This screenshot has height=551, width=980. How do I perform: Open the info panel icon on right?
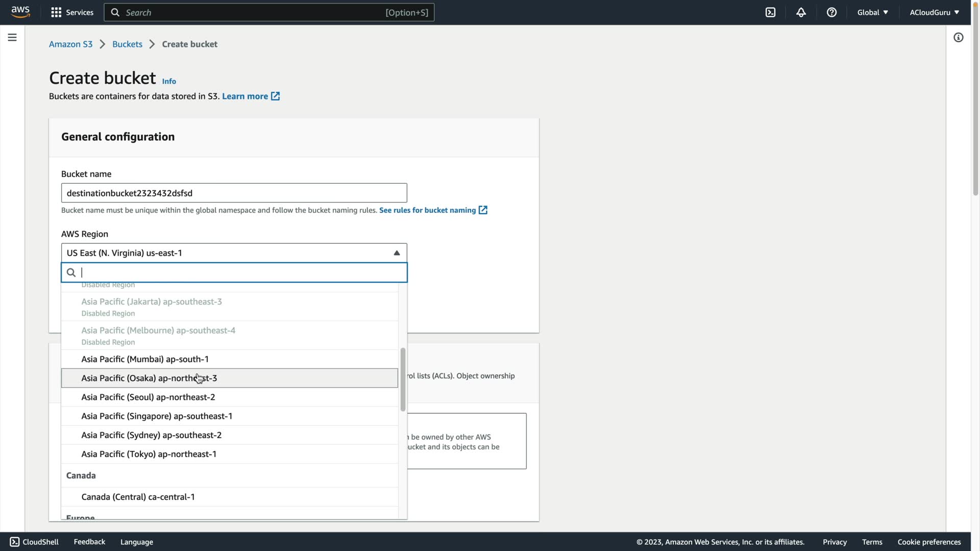pos(958,38)
